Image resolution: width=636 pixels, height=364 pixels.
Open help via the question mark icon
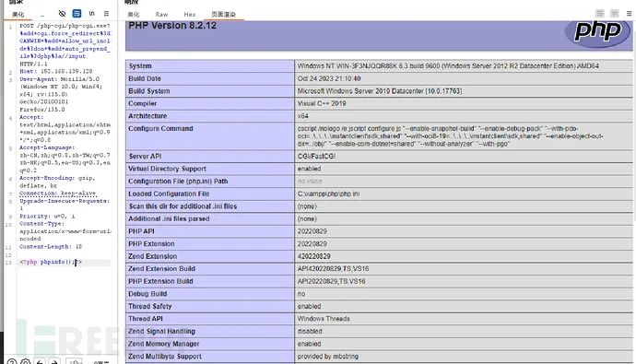(12, 361)
